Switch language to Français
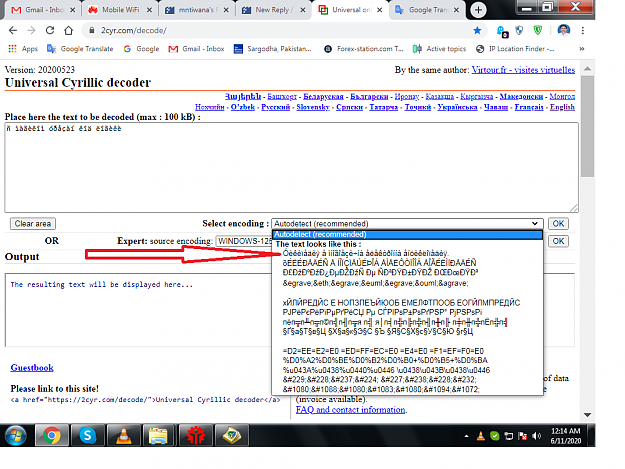 click(x=529, y=107)
